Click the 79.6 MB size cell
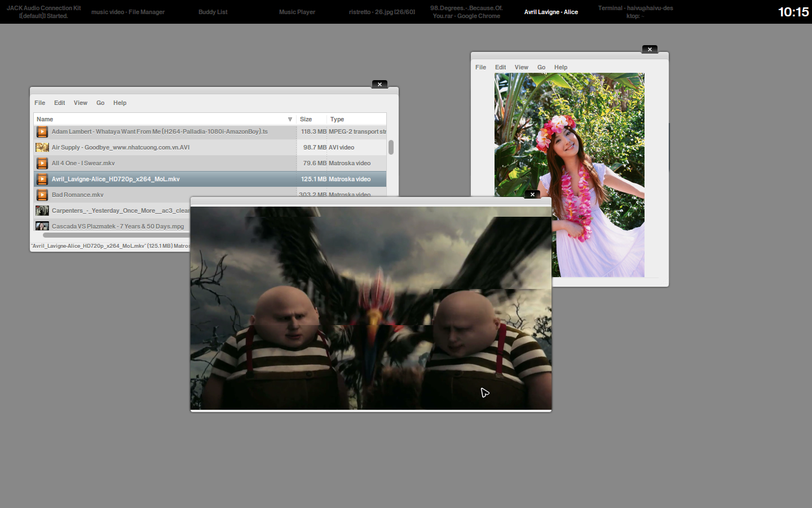Image resolution: width=812 pixels, height=508 pixels. pyautogui.click(x=315, y=163)
